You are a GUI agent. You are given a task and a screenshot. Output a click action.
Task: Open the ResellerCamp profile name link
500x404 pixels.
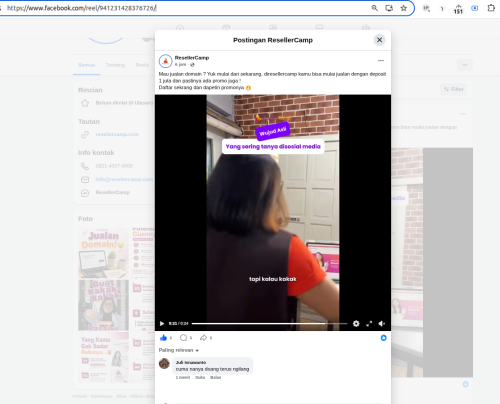[192, 58]
